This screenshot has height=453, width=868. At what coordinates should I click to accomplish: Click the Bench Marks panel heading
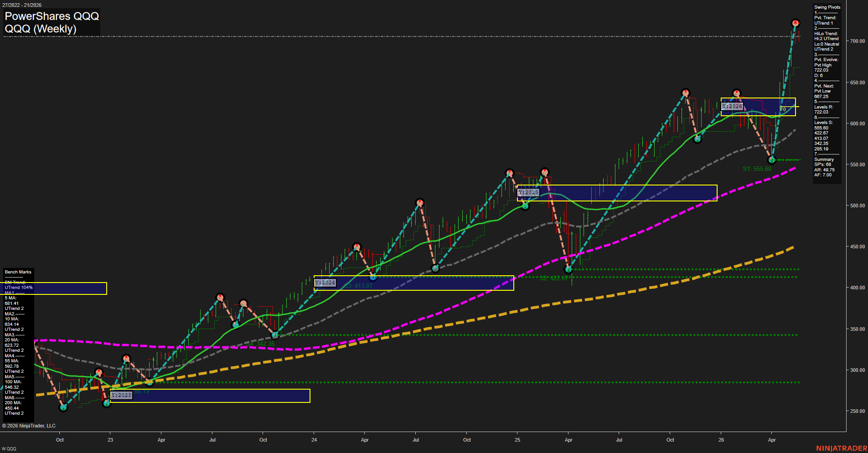point(18,272)
